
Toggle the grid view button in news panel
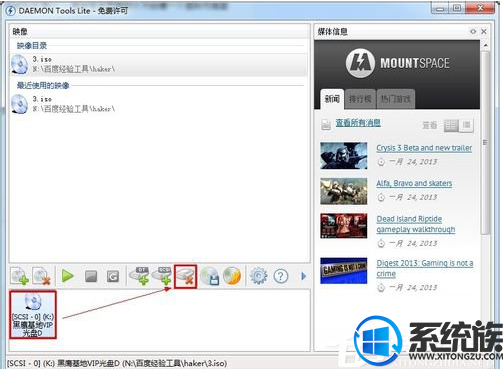click(451, 125)
